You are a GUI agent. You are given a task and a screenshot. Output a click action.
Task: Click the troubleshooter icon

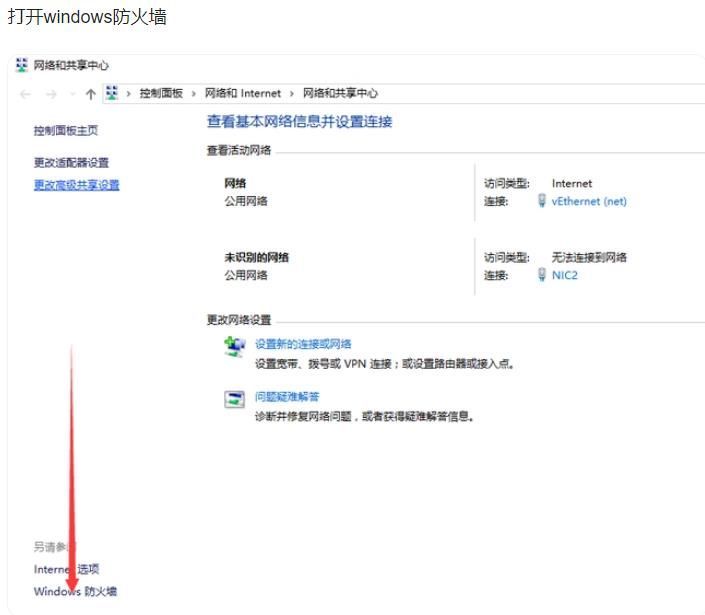pos(234,399)
